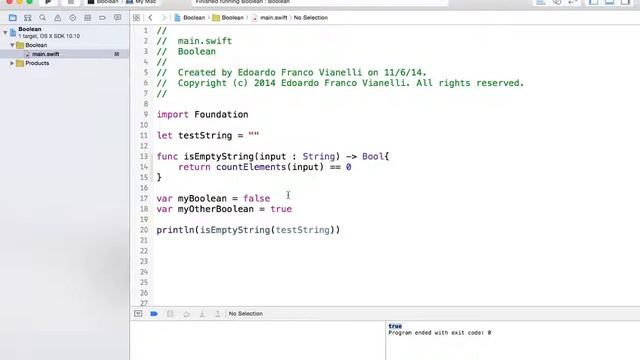Viewport: 640px width, 360px height.
Task: Open the related items grid icon
Action: pyautogui.click(x=136, y=18)
